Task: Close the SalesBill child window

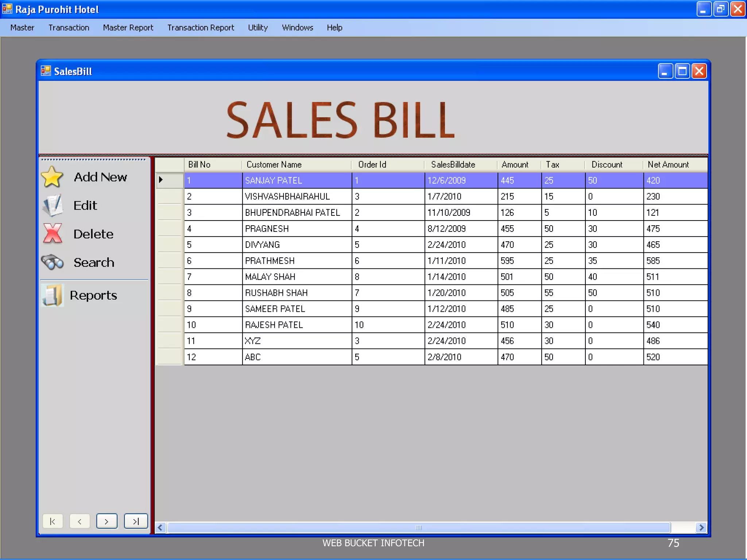Action: pyautogui.click(x=699, y=71)
